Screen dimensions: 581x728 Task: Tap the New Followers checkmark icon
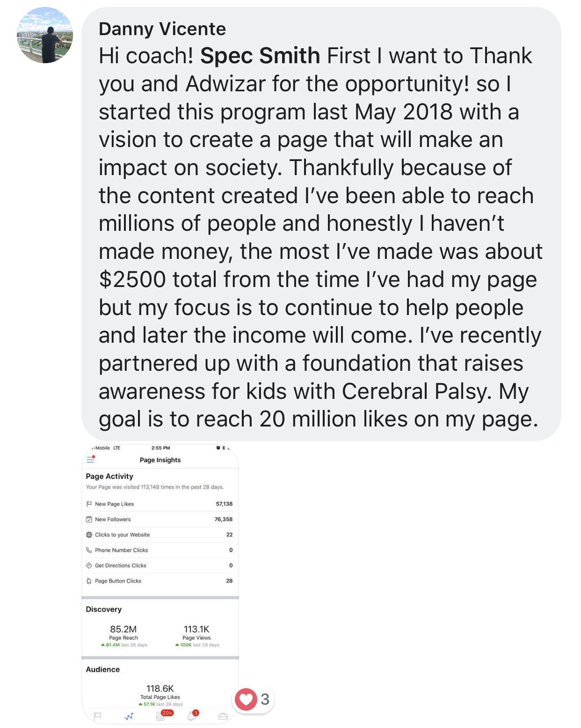tap(89, 520)
